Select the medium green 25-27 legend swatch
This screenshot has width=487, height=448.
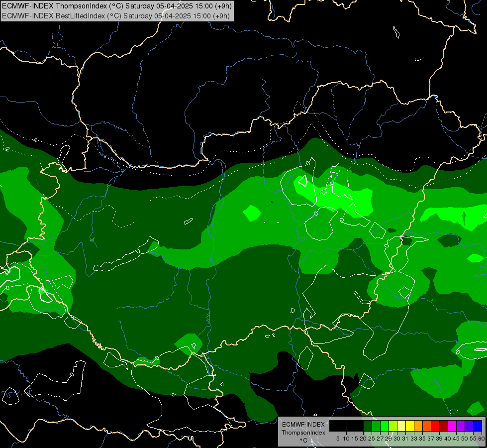376,426
